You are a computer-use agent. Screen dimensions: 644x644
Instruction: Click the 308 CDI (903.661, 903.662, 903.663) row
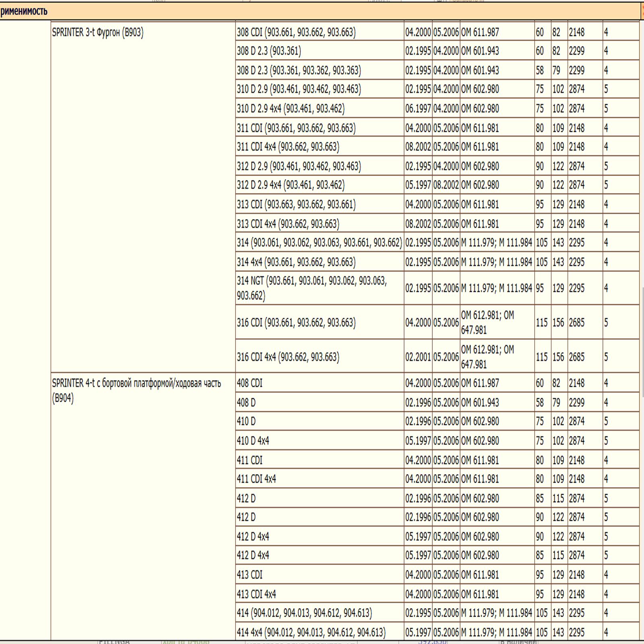click(296, 32)
